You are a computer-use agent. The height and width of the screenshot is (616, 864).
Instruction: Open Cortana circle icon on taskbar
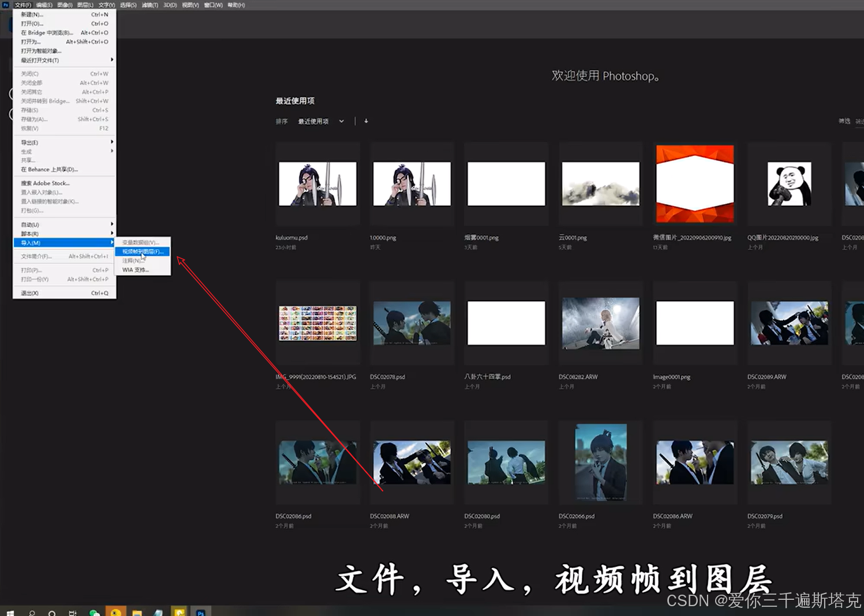click(52, 613)
